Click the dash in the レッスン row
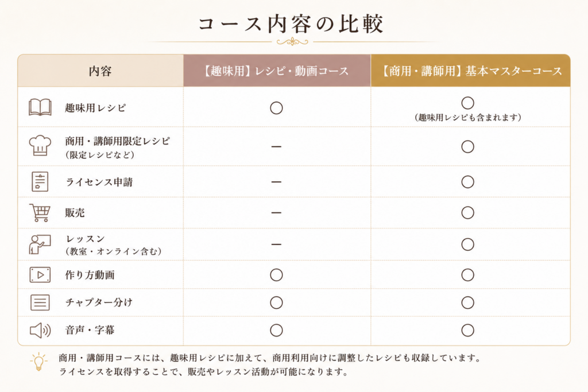 click(x=276, y=244)
